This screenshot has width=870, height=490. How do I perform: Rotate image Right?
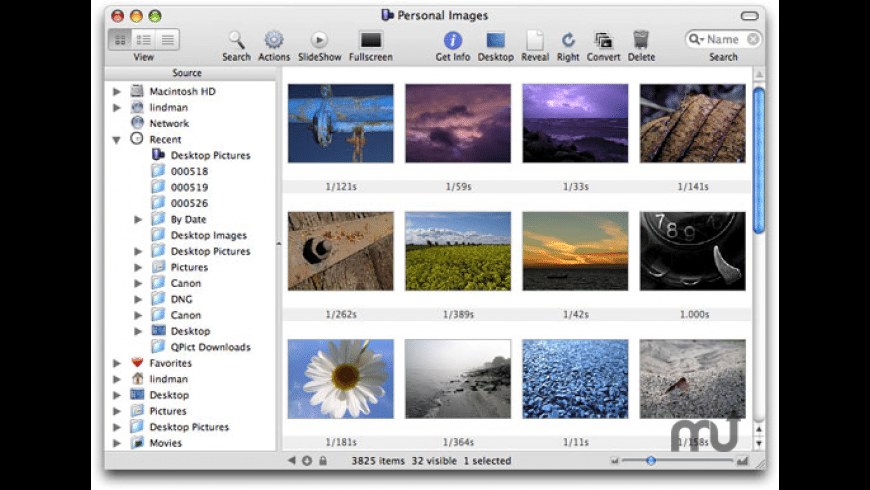click(x=568, y=40)
